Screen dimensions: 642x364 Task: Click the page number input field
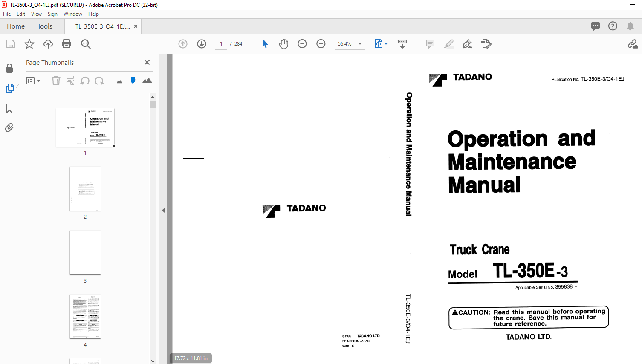tap(221, 44)
